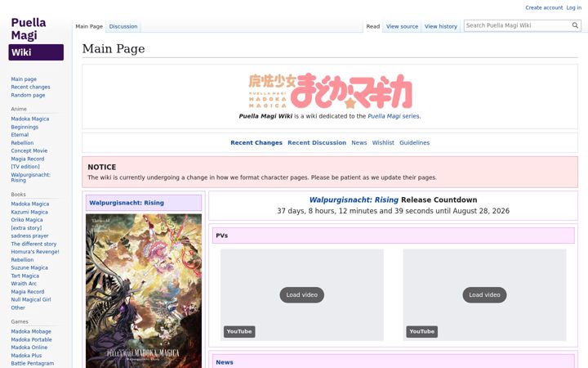Open Tart Magica sidebar link

click(24, 276)
